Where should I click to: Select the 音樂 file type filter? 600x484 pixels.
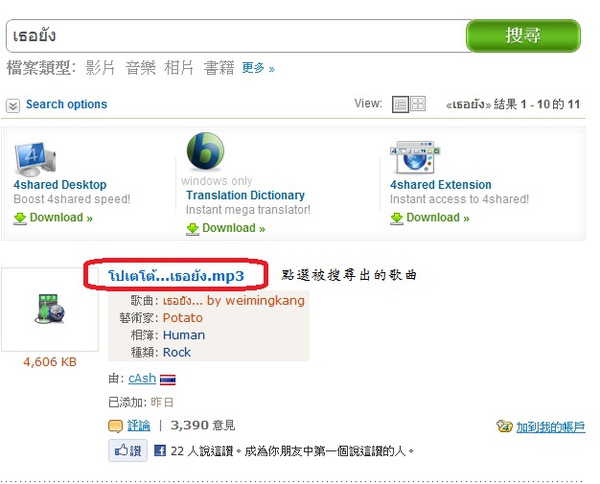tap(140, 68)
